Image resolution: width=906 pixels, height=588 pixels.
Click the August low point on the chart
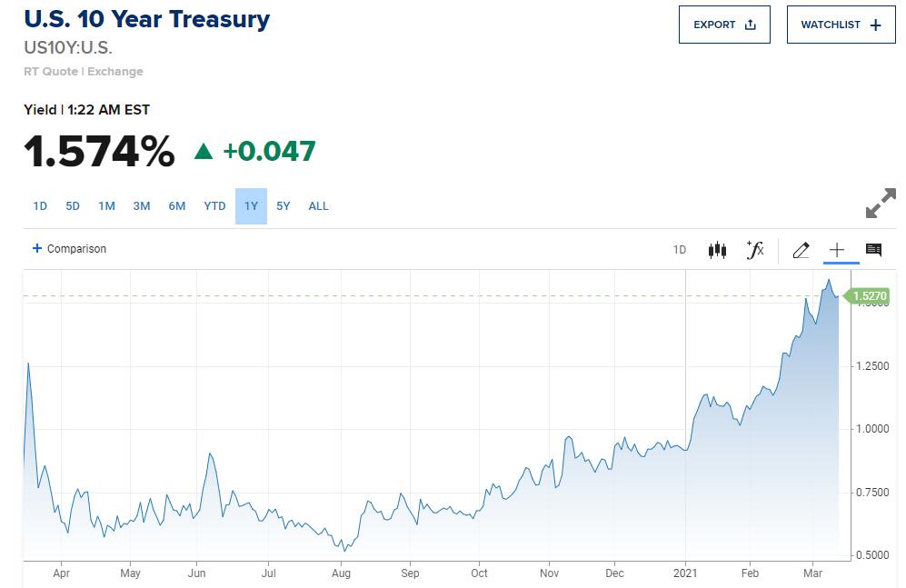[x=343, y=550]
